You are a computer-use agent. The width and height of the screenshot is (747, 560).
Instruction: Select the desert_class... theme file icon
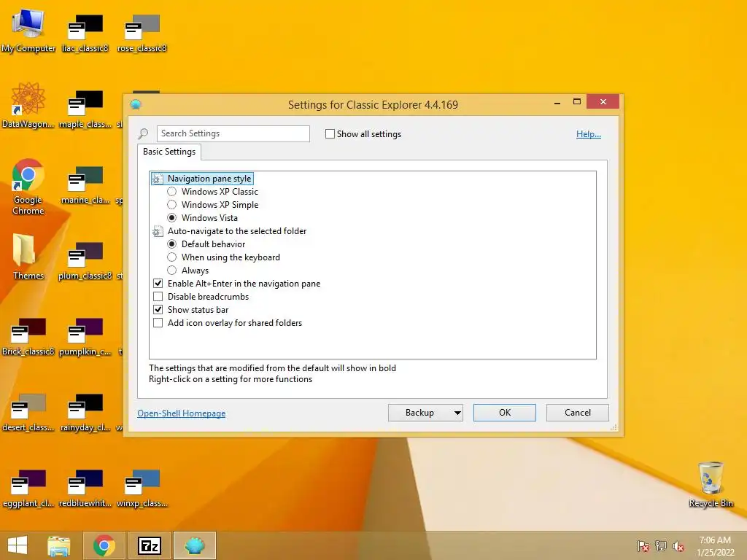click(x=28, y=412)
